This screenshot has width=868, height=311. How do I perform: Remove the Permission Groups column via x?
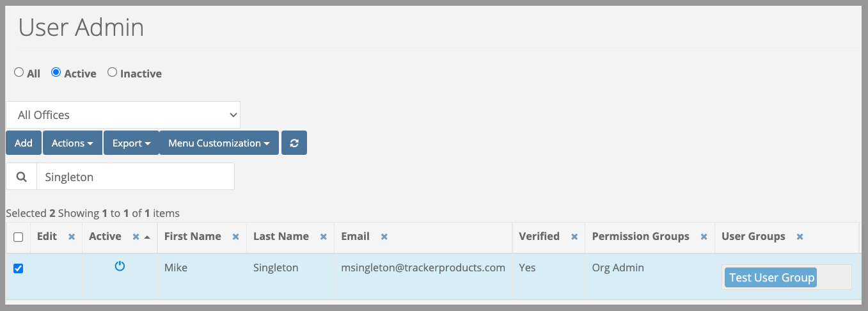[704, 237]
